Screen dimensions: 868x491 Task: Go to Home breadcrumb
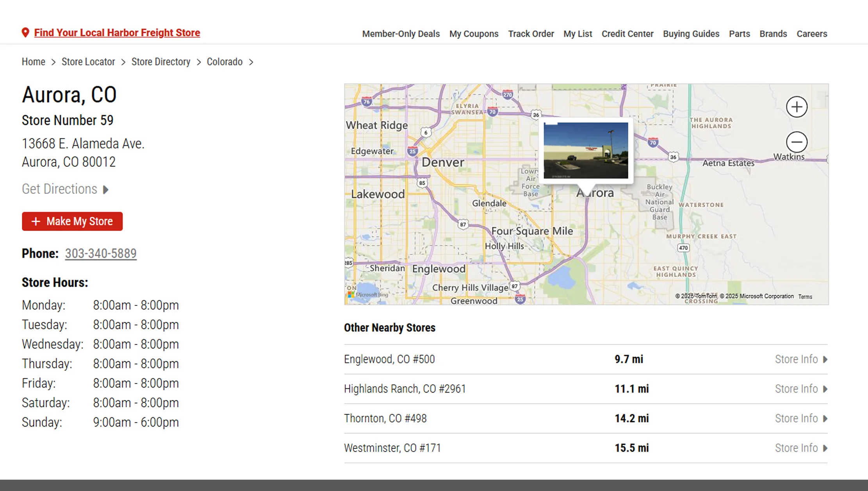tap(34, 62)
